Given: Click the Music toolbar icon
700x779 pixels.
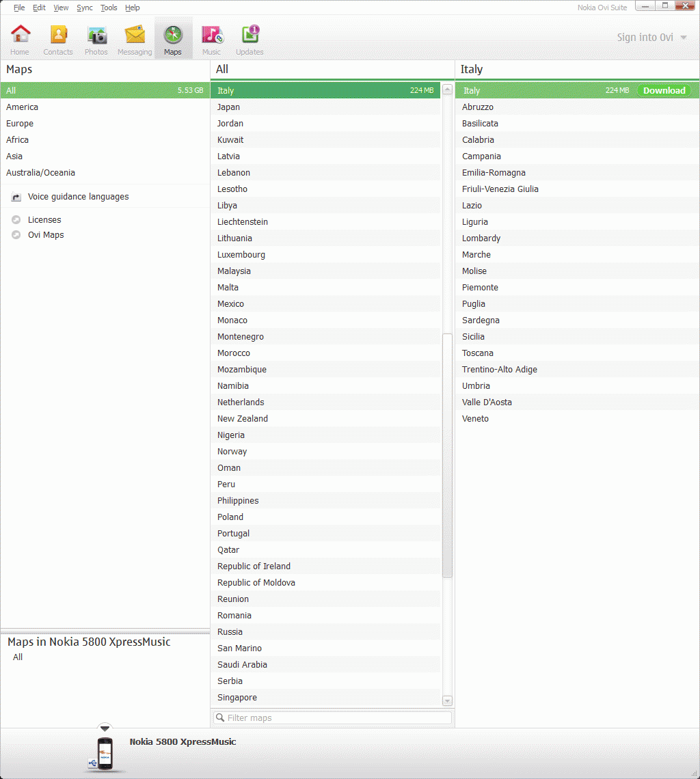Looking at the screenshot, I should 211,34.
